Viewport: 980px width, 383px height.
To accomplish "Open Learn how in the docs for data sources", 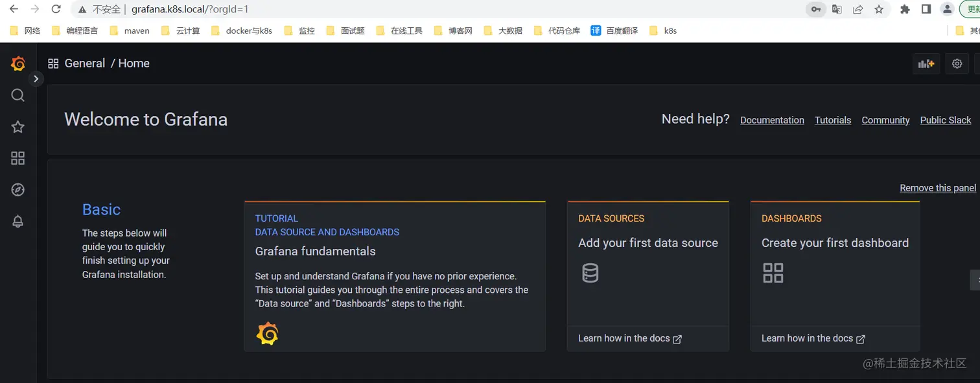I will coord(630,338).
